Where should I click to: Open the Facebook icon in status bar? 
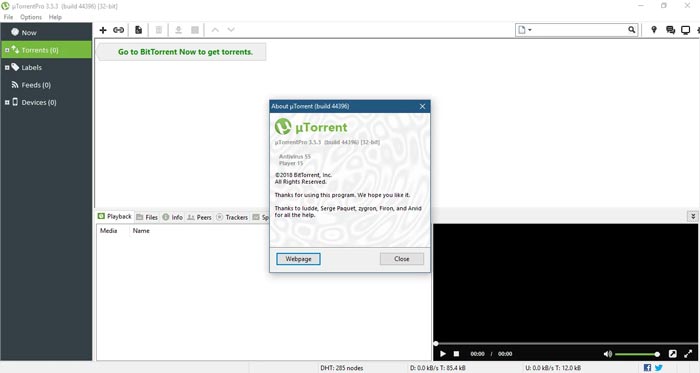[x=647, y=368]
